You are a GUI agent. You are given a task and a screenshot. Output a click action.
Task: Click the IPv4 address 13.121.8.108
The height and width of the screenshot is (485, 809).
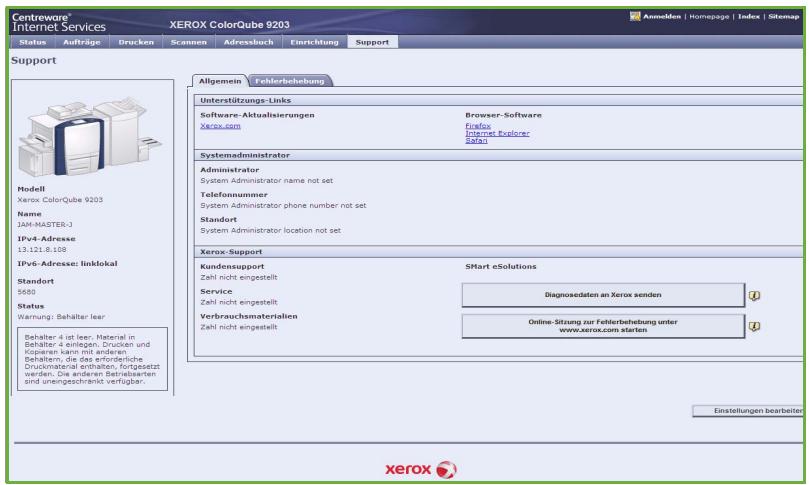click(42, 249)
